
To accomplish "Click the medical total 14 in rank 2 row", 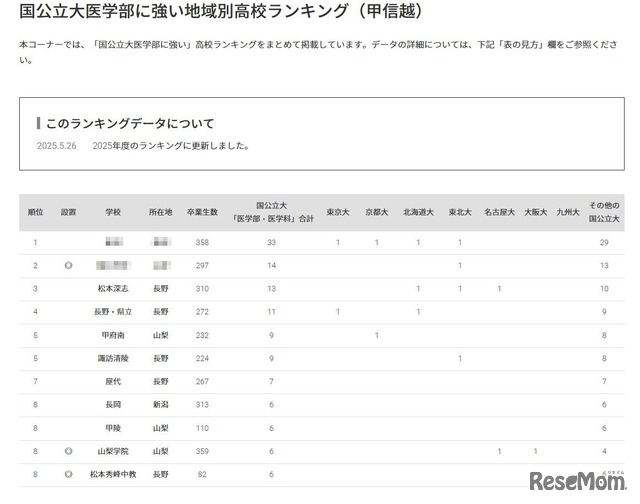I will (x=271, y=265).
